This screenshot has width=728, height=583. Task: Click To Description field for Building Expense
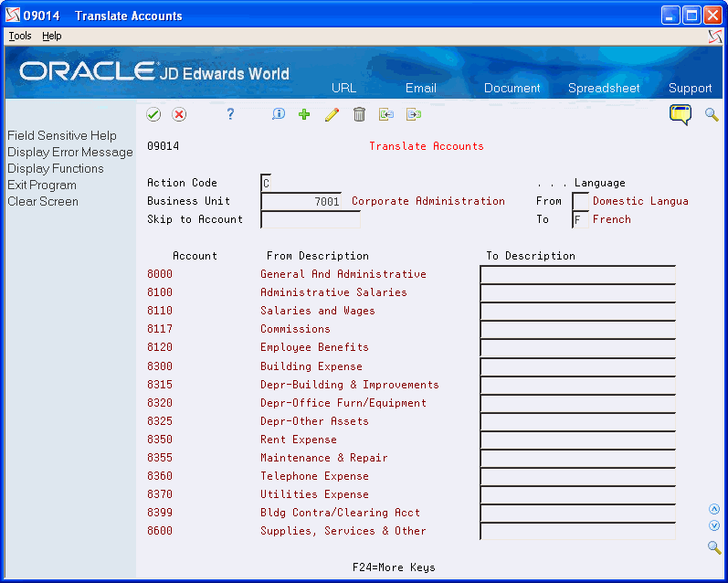[x=577, y=366]
